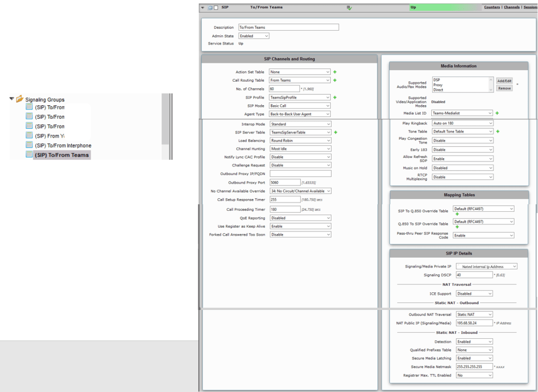
Task: Open the Counters link
Action: click(492, 8)
